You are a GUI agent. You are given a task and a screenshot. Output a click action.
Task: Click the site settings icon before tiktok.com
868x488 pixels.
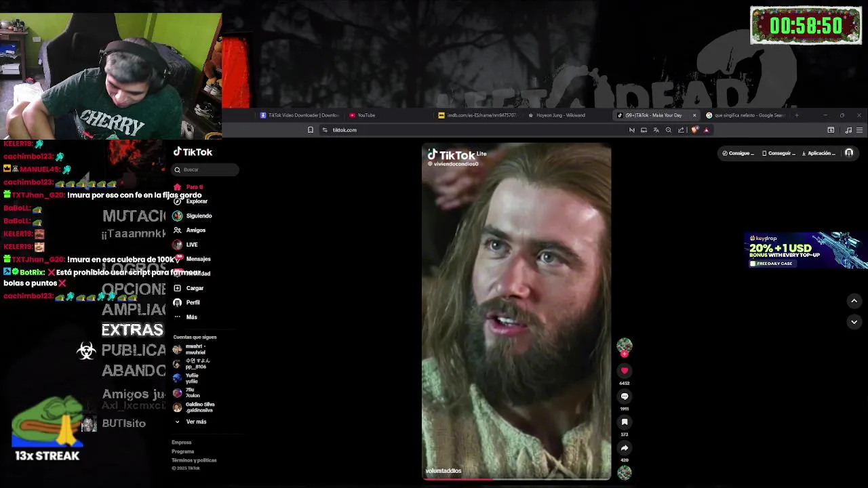tap(325, 130)
